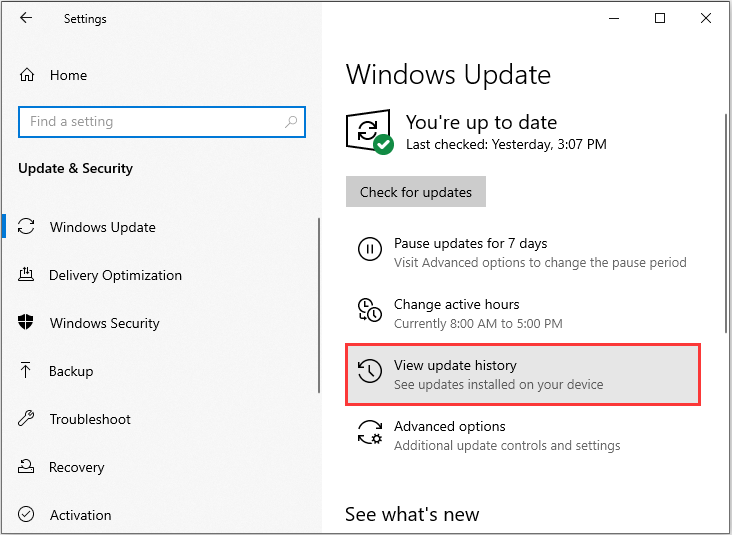
Task: Select Pause updates for 7 days
Action: (x=470, y=243)
